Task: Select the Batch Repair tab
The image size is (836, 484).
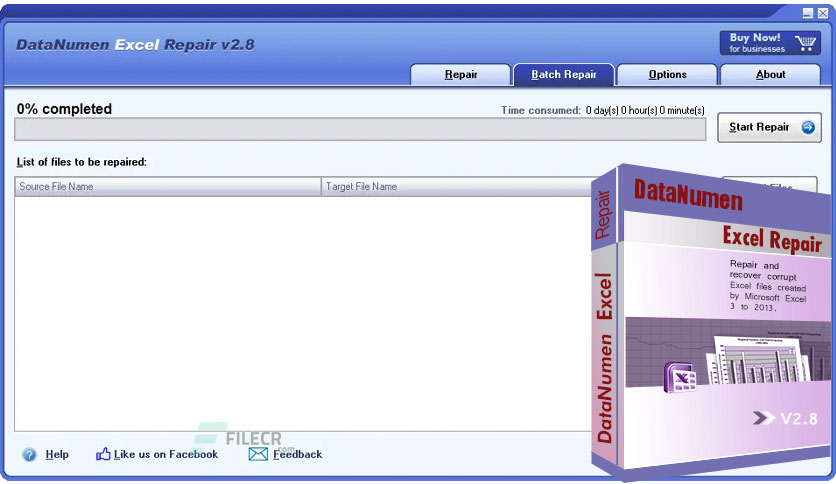Action: coord(564,75)
